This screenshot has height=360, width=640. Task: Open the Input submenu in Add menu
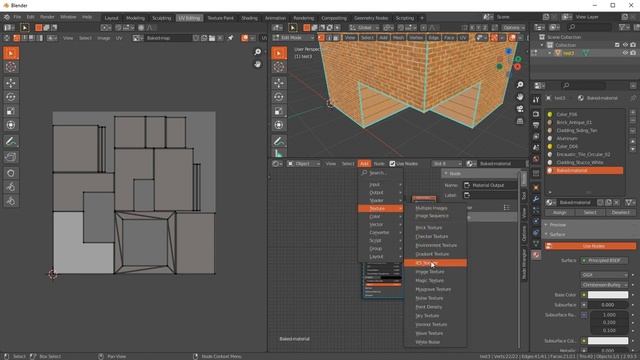(380, 184)
